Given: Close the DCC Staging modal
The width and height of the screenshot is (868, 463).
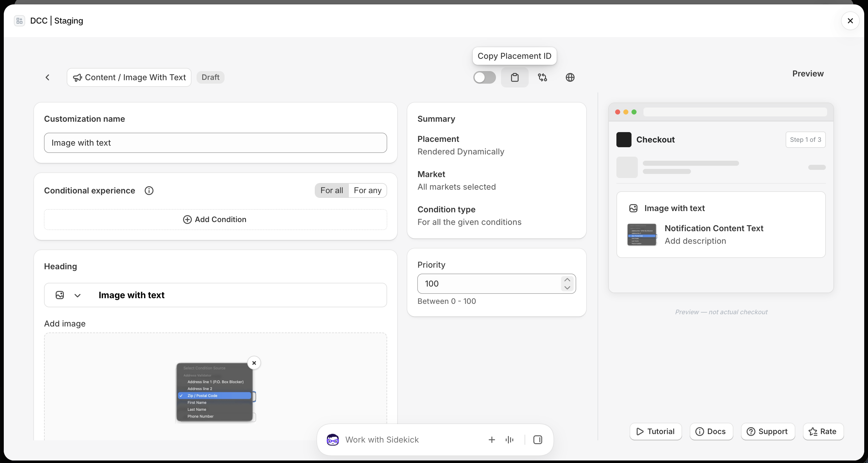Looking at the screenshot, I should pyautogui.click(x=850, y=21).
